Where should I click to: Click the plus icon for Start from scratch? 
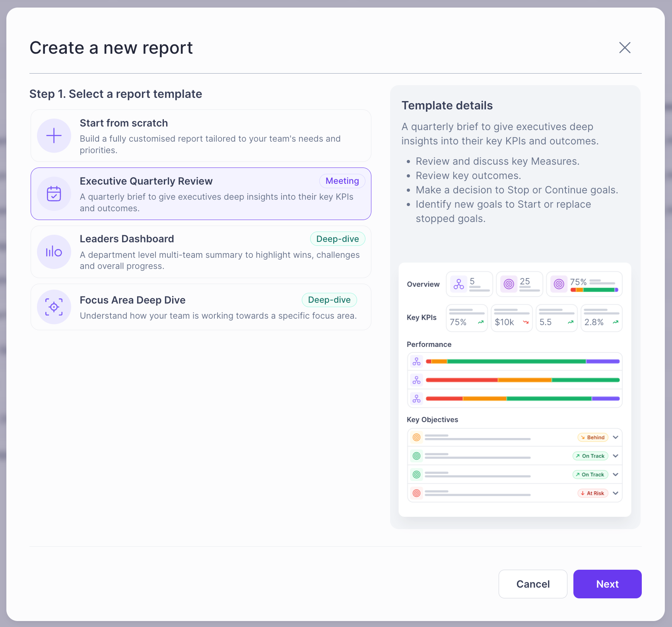tap(54, 136)
